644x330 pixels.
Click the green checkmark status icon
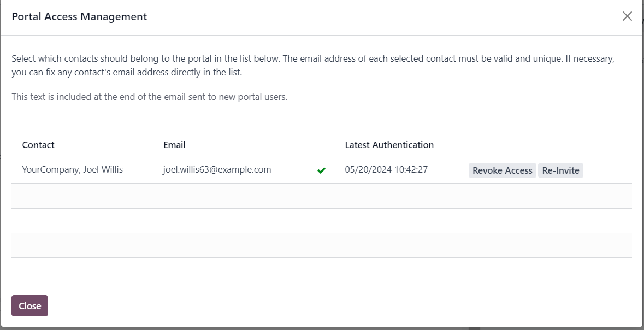point(321,170)
